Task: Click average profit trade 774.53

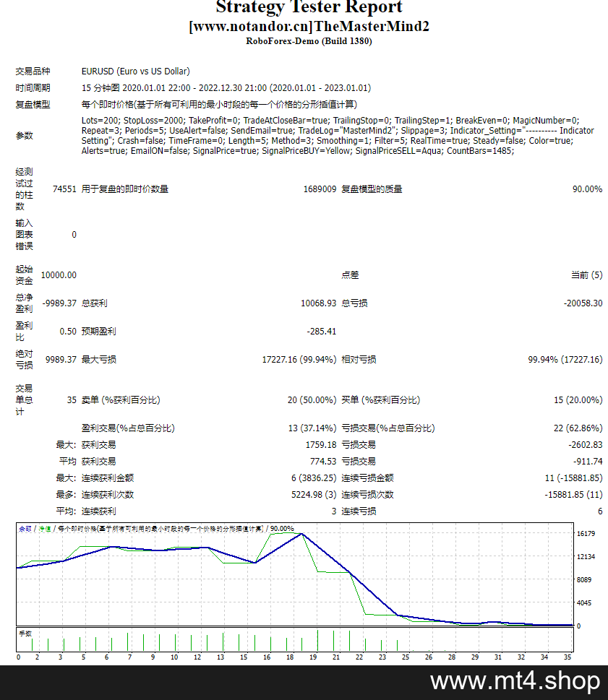Action: [323, 461]
